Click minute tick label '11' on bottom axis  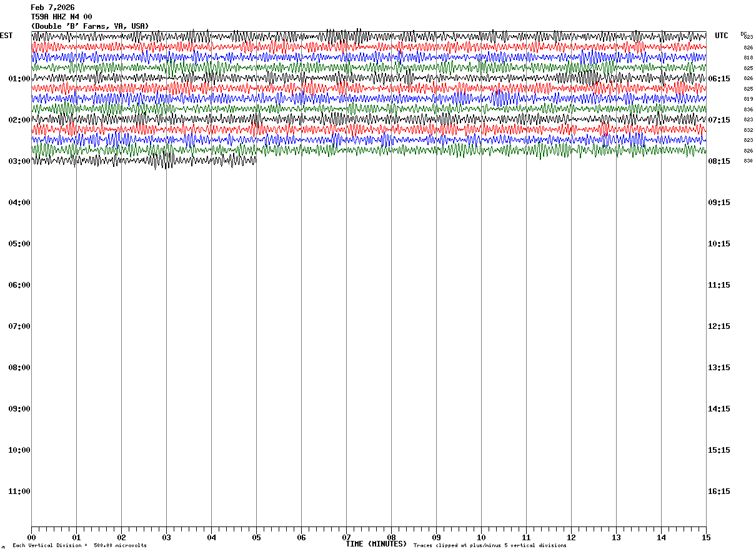pos(526,538)
